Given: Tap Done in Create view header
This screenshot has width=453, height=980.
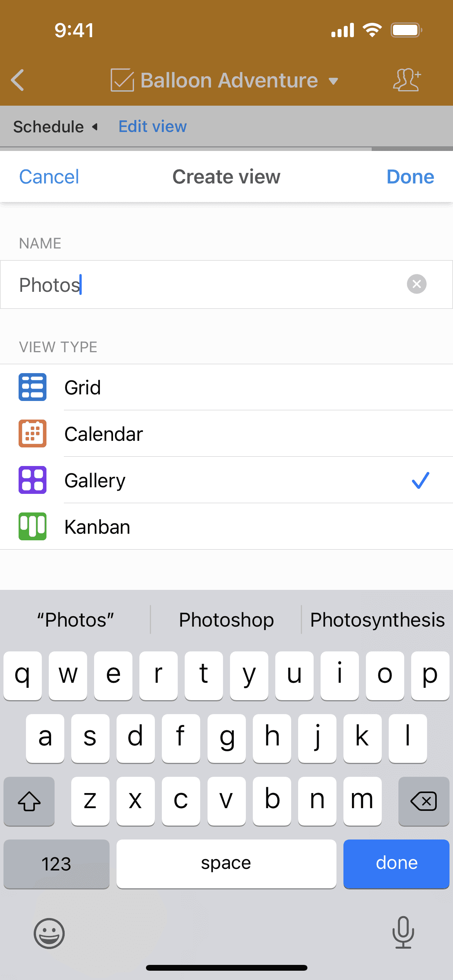Looking at the screenshot, I should pos(410,177).
